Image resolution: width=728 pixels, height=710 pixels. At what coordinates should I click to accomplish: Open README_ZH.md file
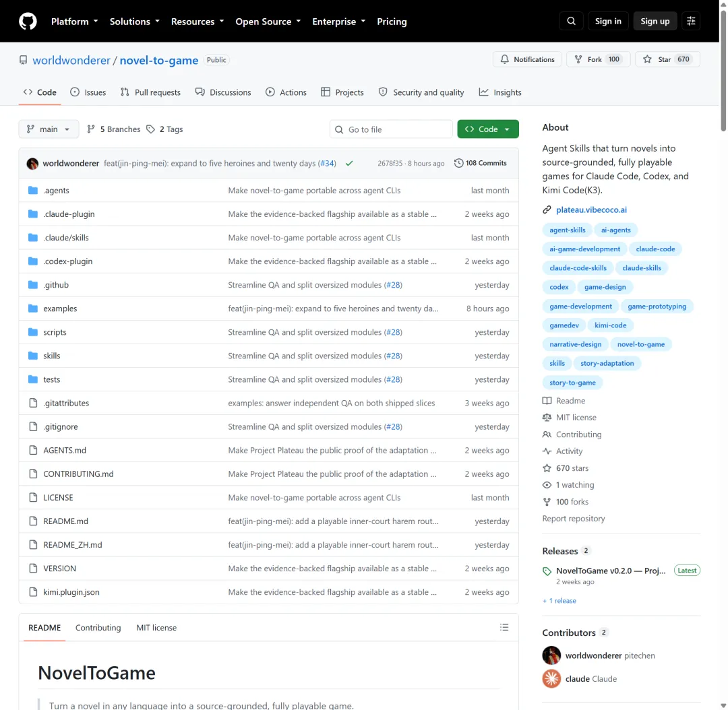72,545
